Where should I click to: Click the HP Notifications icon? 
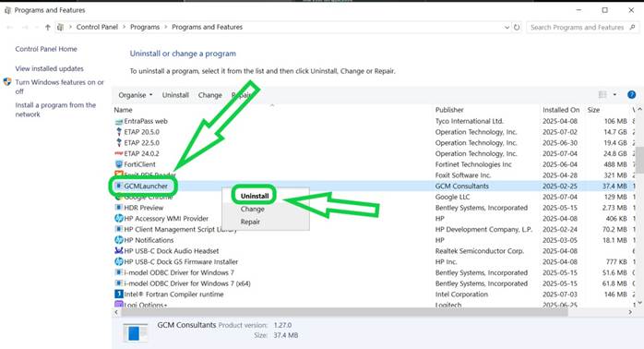coord(119,240)
